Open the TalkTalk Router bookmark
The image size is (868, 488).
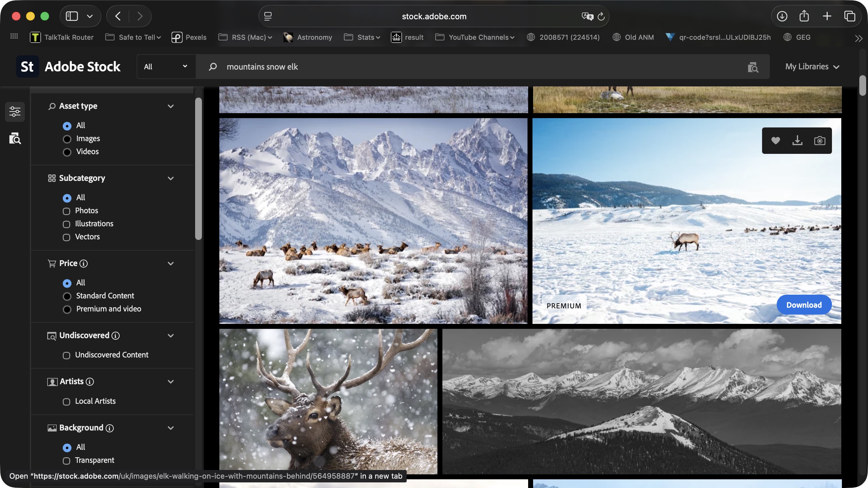pos(62,37)
